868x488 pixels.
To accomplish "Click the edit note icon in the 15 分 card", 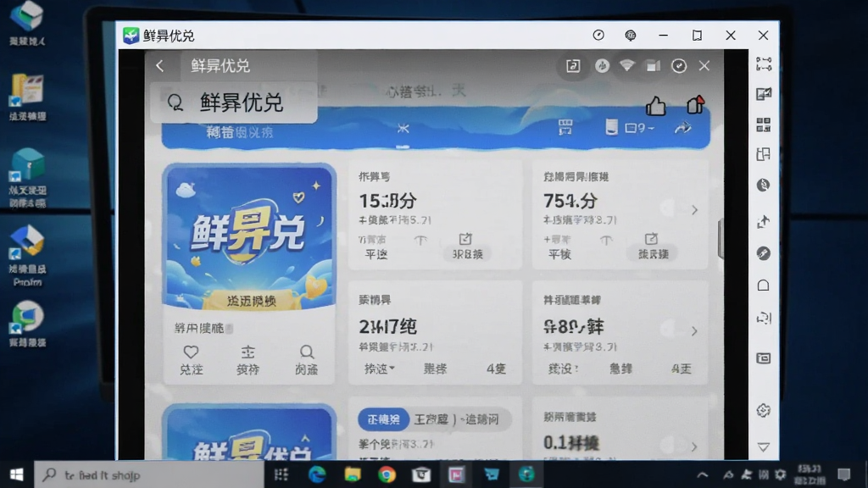I will pos(465,238).
